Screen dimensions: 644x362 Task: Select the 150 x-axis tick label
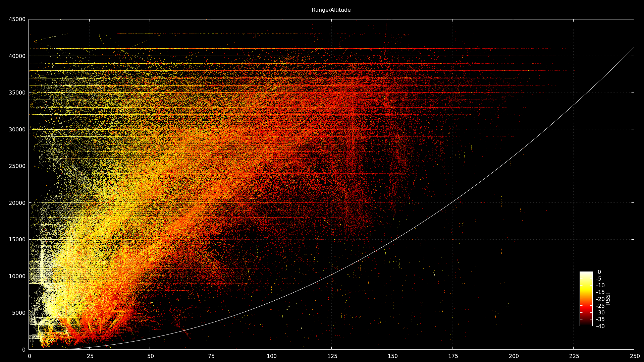click(x=392, y=356)
